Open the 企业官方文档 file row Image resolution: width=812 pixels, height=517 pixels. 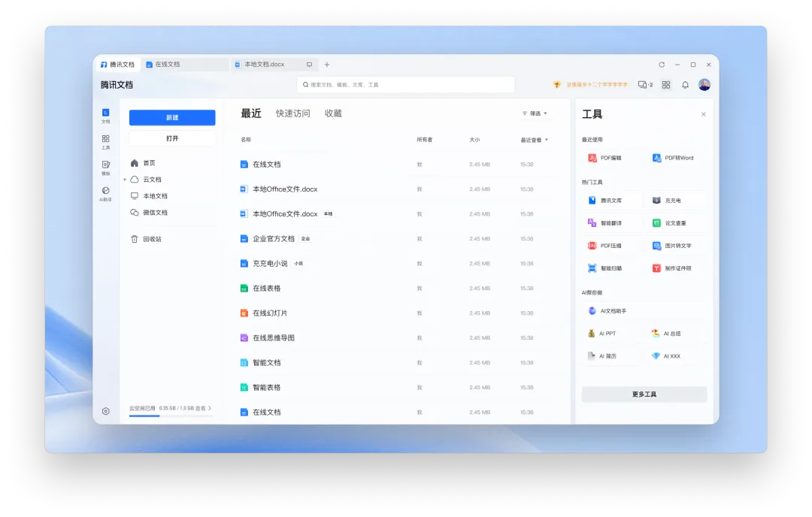(397, 238)
